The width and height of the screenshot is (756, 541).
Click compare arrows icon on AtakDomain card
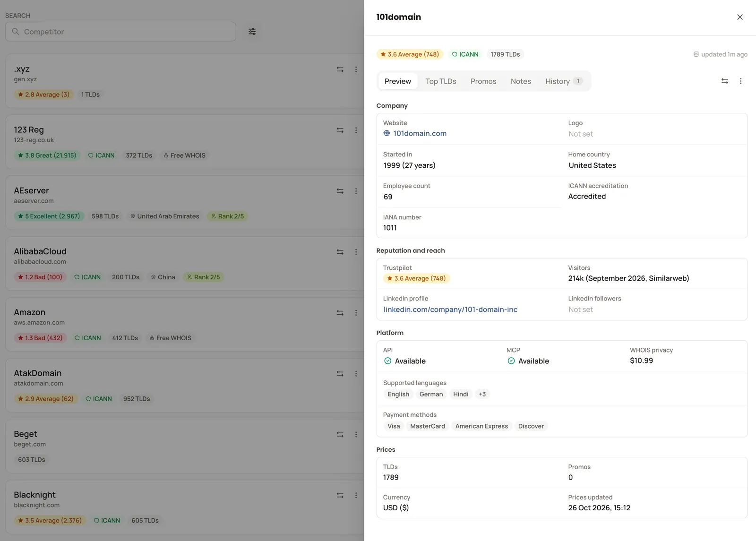point(340,374)
